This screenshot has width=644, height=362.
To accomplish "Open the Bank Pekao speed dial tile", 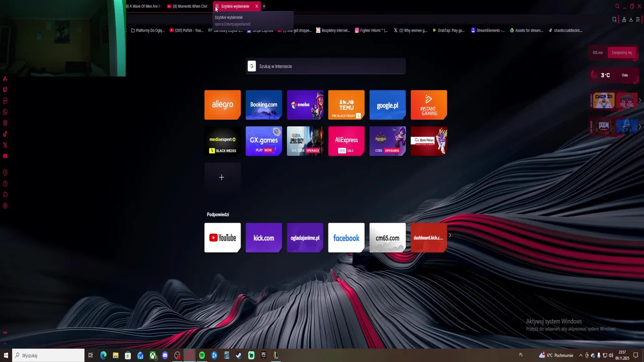I will pos(429,141).
